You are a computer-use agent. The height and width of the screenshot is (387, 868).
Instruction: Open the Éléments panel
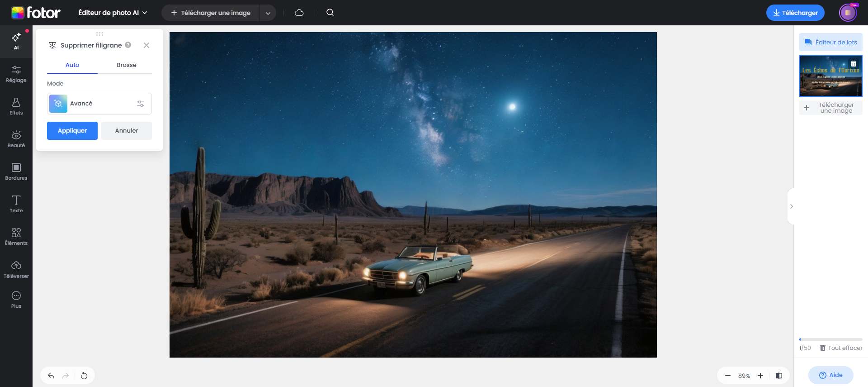tap(16, 237)
